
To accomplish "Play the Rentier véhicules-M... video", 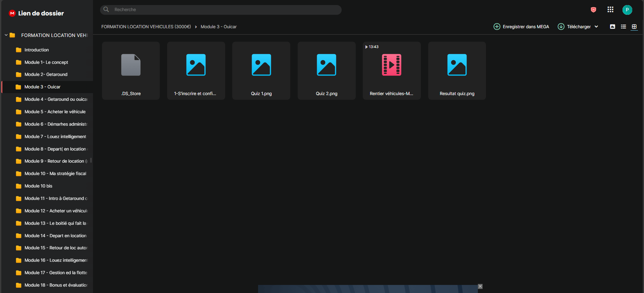I will point(392,71).
